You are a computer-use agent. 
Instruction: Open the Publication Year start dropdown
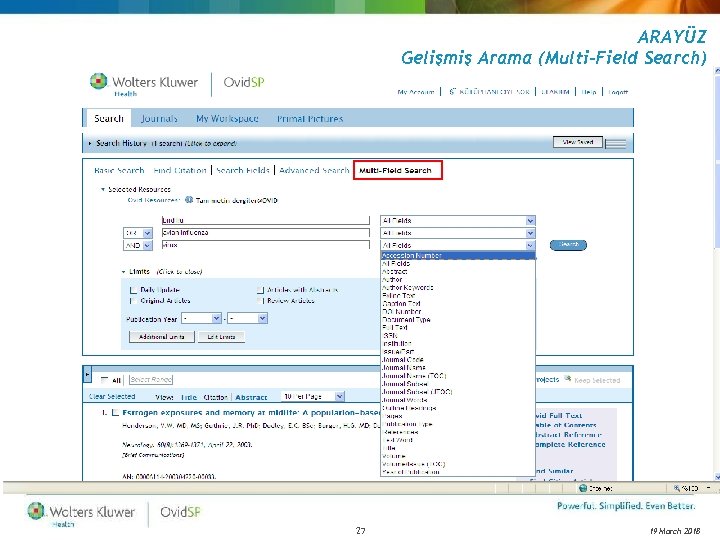pyautogui.click(x=202, y=318)
